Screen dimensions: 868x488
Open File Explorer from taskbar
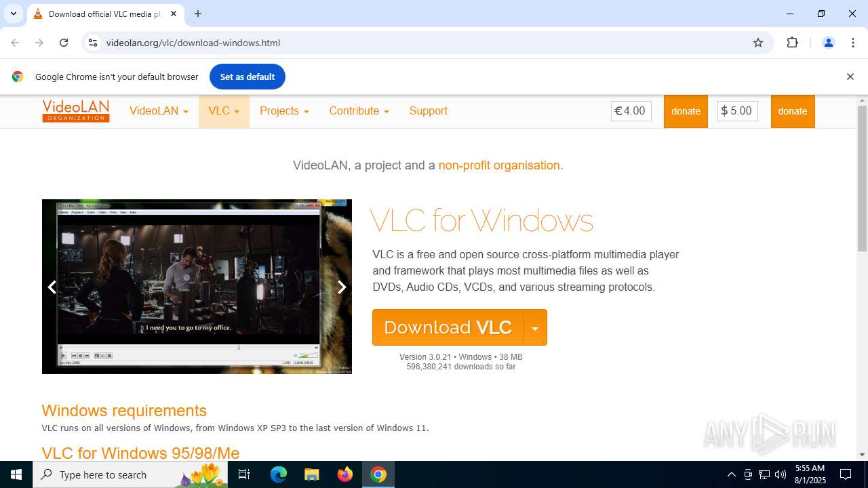point(312,474)
